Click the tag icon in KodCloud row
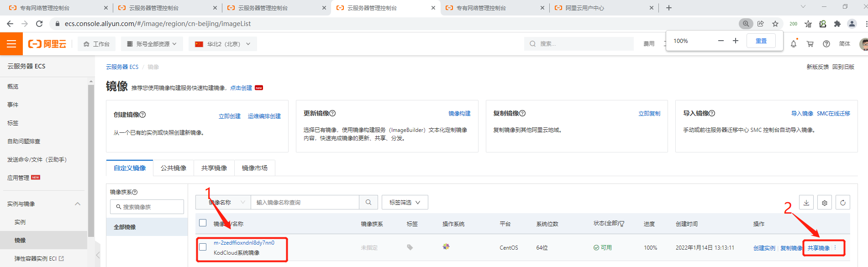 [410, 247]
